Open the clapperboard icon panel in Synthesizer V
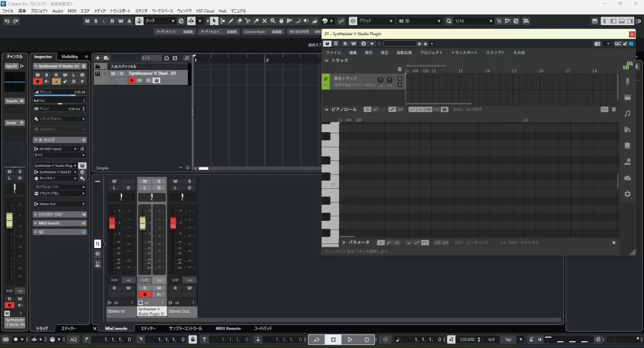Viewport: 644px width, 348px height. coord(627,98)
